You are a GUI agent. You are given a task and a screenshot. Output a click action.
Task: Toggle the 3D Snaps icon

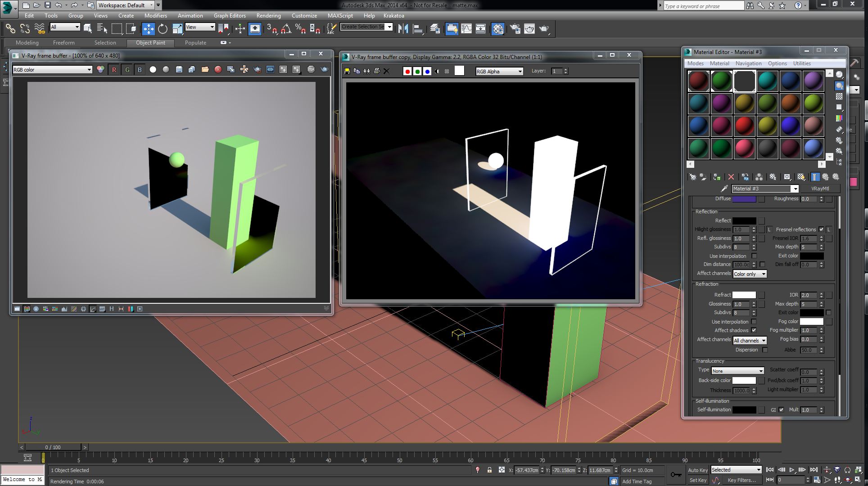pyautogui.click(x=272, y=29)
